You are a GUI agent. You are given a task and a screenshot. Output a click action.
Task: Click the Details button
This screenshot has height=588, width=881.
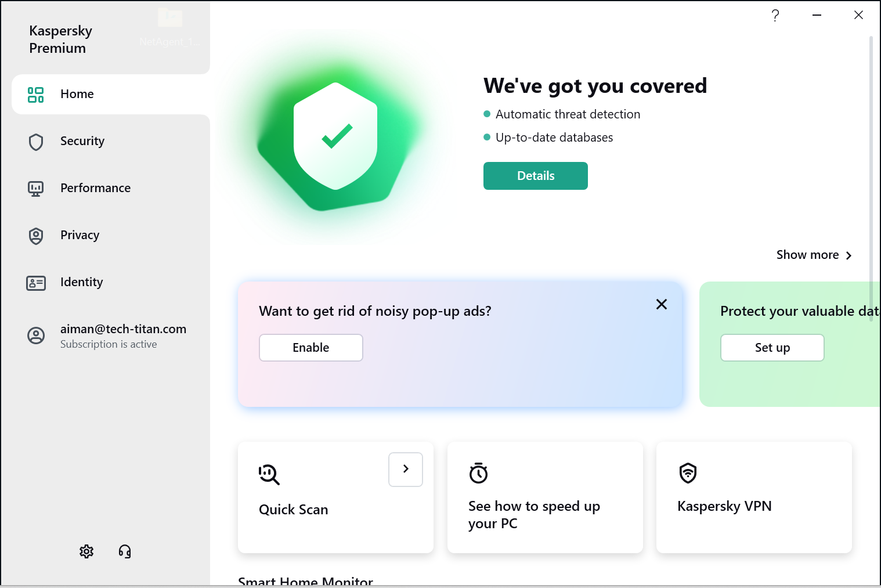(536, 176)
